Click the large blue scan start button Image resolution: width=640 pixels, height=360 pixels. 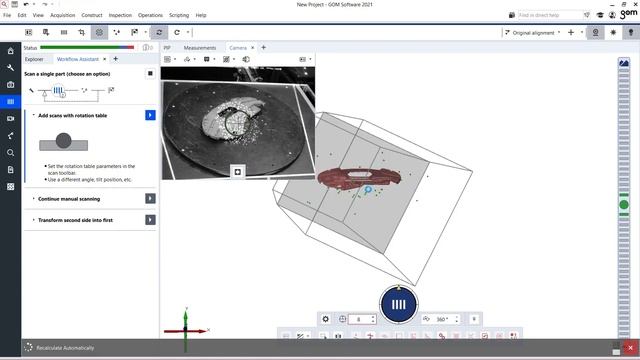click(x=399, y=304)
